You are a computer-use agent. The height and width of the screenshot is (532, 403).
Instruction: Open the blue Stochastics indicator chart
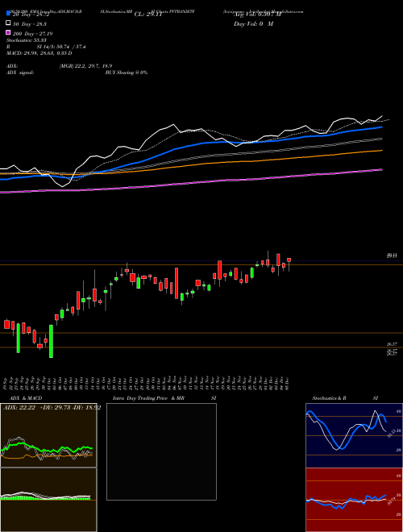pos(354,435)
